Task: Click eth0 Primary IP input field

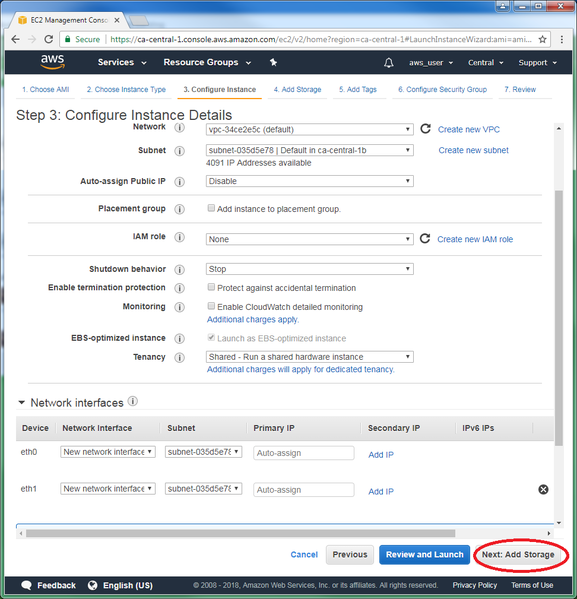Action: point(304,453)
